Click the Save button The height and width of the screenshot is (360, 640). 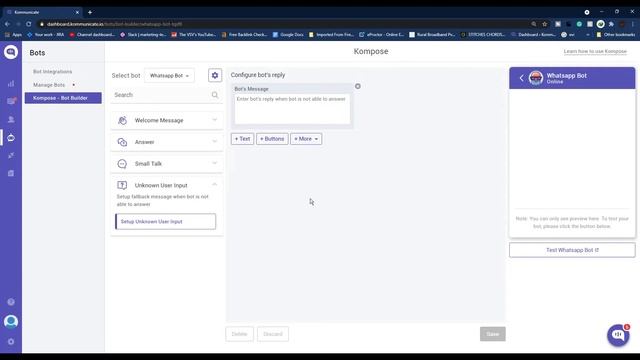pyautogui.click(x=493, y=334)
